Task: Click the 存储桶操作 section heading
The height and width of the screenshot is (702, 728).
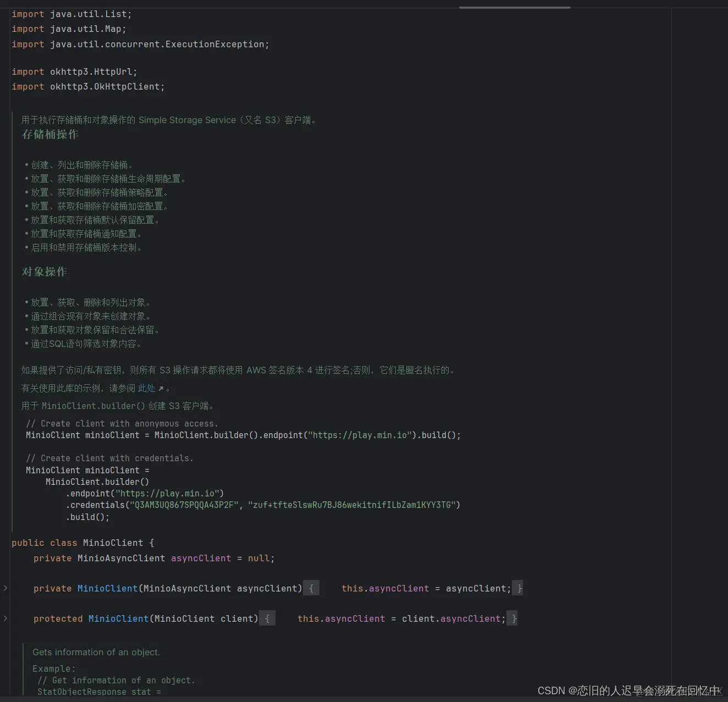Action: 49,134
